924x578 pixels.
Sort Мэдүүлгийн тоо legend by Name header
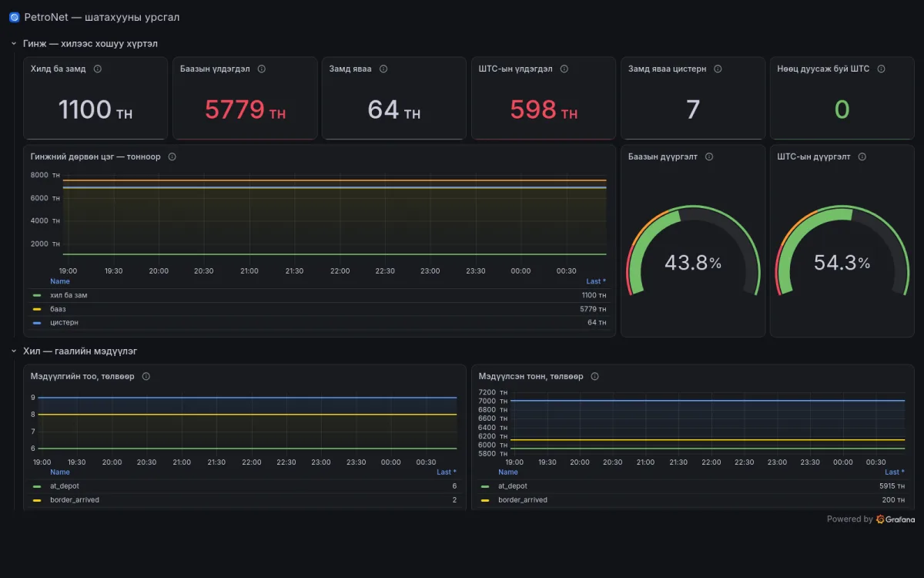tap(60, 472)
